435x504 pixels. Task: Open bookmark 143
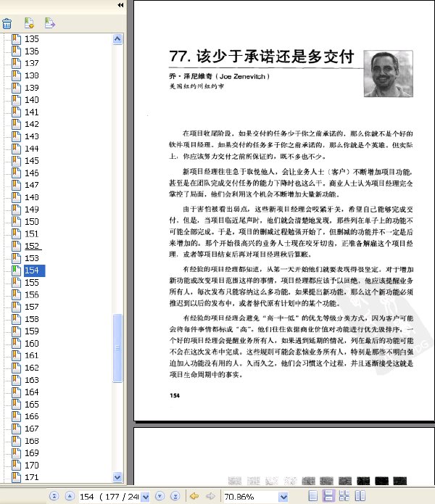point(31,136)
